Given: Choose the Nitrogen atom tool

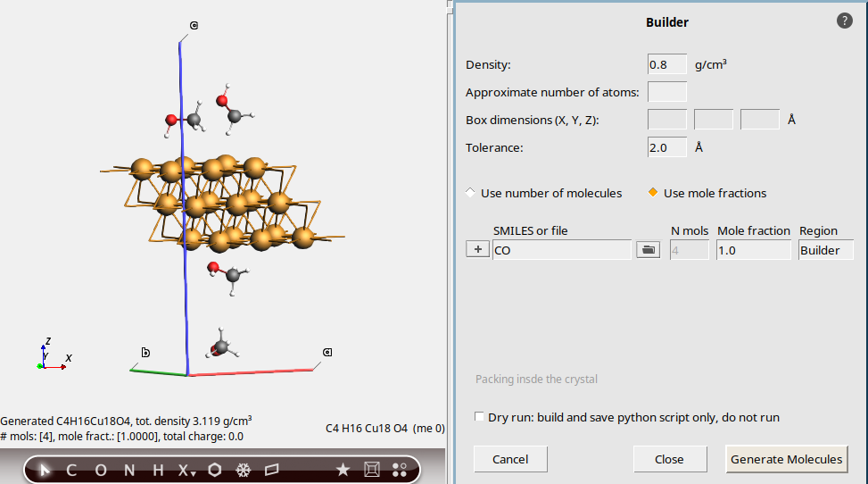Looking at the screenshot, I should 129,470.
